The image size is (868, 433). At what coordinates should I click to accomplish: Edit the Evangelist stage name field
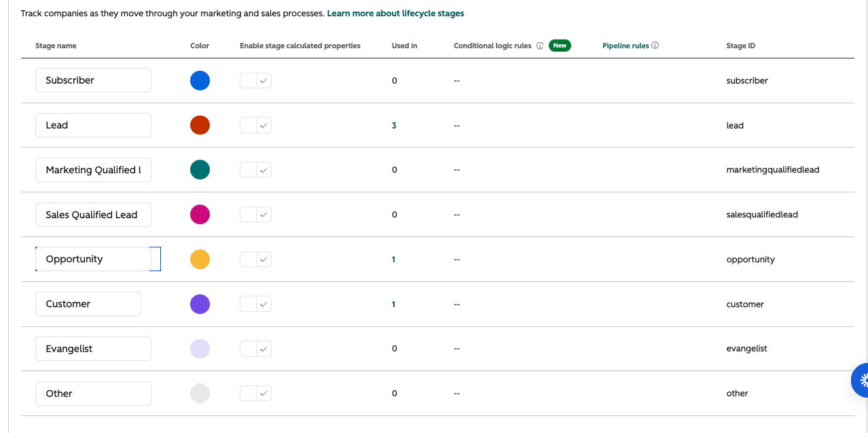pyautogui.click(x=93, y=349)
